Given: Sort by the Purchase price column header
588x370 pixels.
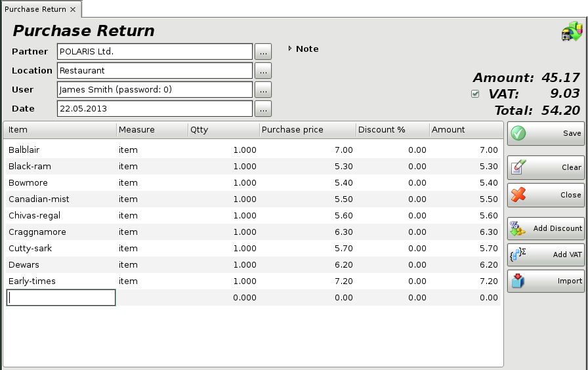Looking at the screenshot, I should click(307, 130).
